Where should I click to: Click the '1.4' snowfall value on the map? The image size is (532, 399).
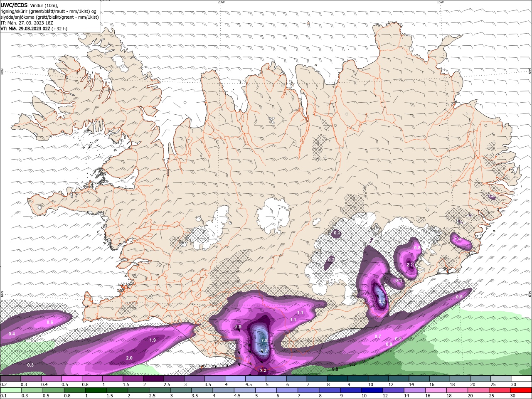(458, 239)
